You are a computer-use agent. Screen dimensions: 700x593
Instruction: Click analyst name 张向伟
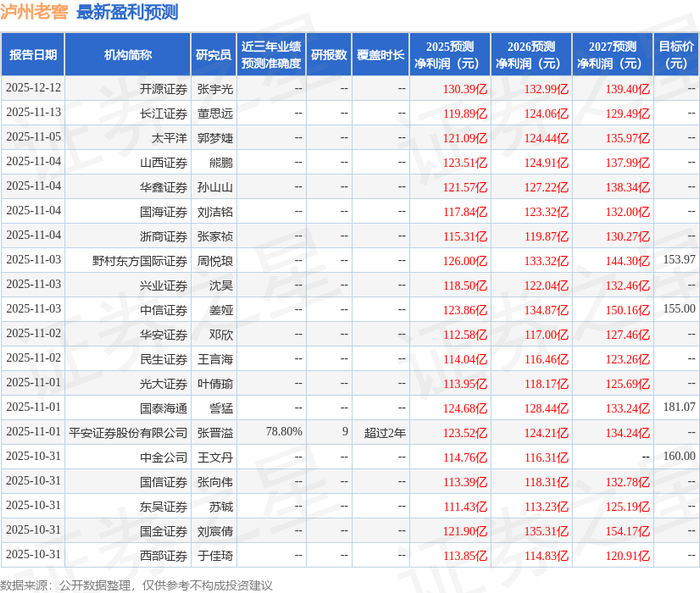coord(215,482)
